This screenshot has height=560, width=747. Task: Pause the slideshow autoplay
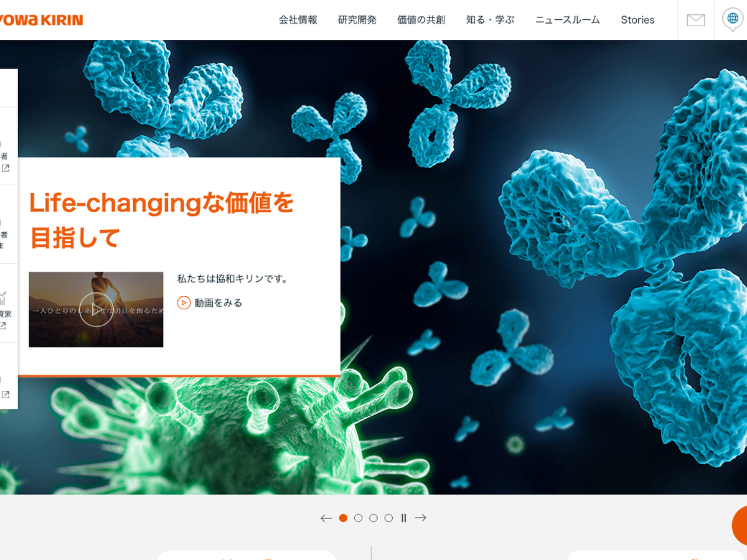(403, 518)
